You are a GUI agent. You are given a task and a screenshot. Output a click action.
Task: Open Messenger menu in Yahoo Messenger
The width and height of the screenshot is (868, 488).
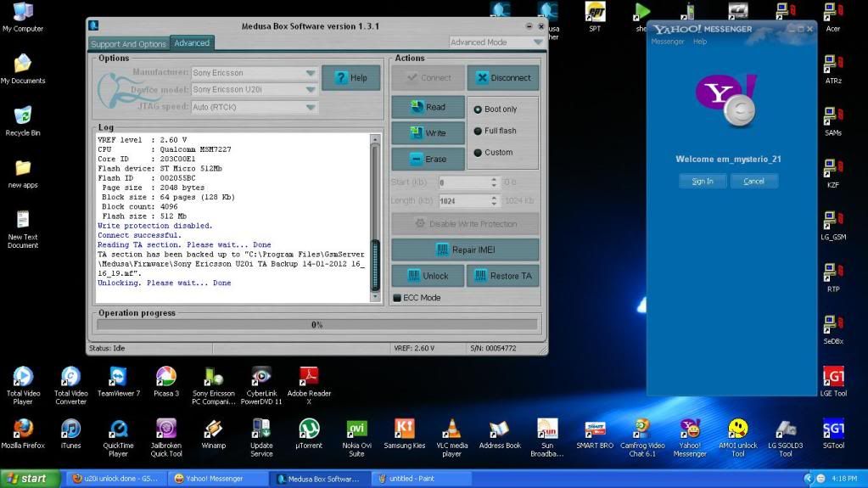coord(667,42)
